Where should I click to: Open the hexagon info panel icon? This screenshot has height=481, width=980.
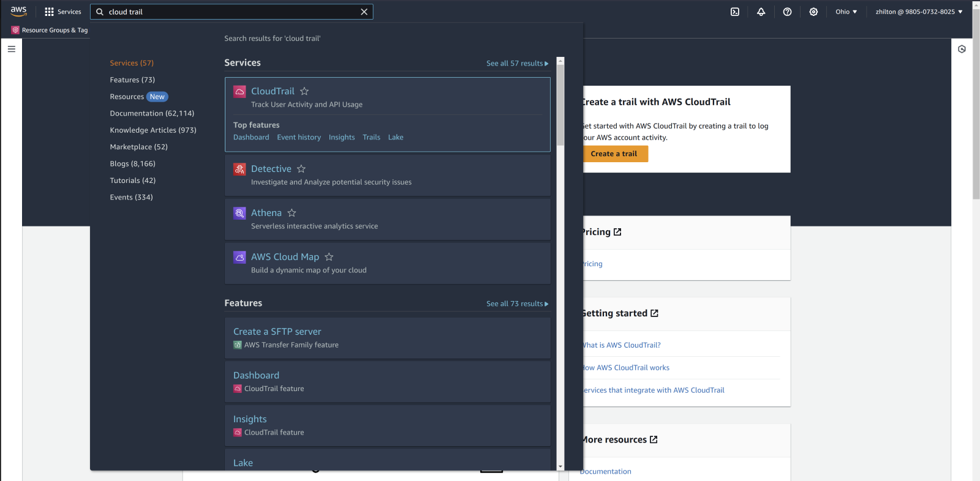(962, 49)
